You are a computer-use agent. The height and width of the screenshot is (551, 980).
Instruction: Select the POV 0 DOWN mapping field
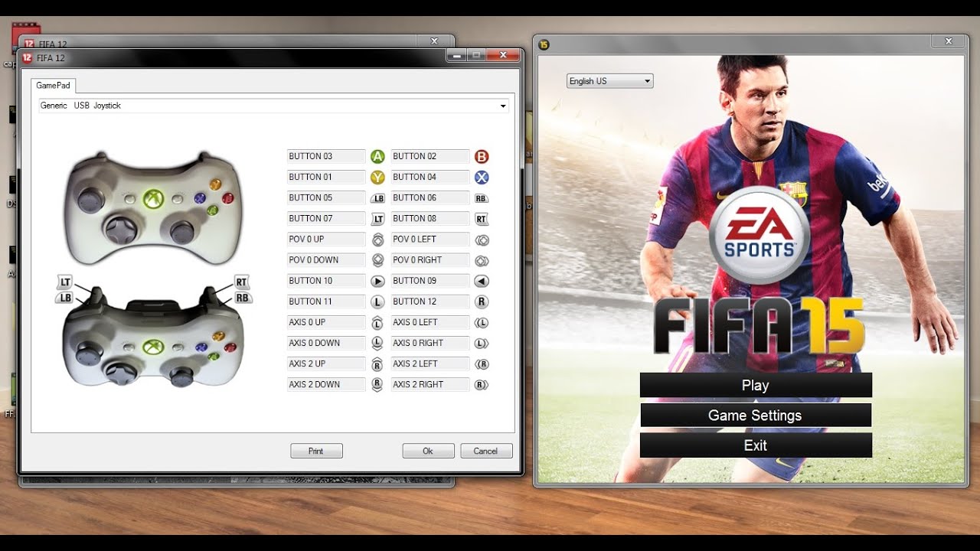[326, 259]
